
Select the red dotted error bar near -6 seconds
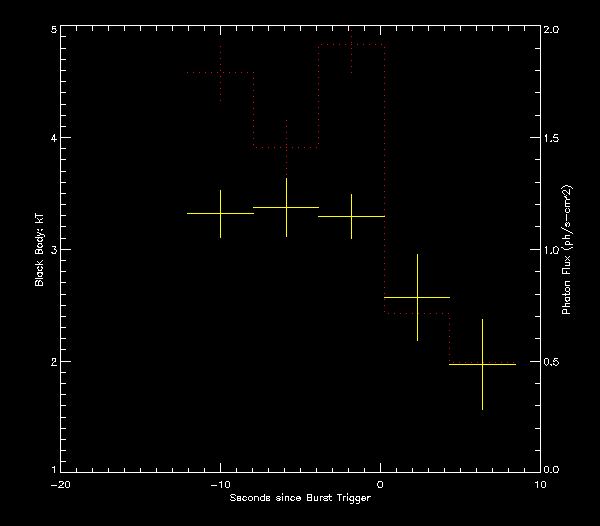pos(286,147)
